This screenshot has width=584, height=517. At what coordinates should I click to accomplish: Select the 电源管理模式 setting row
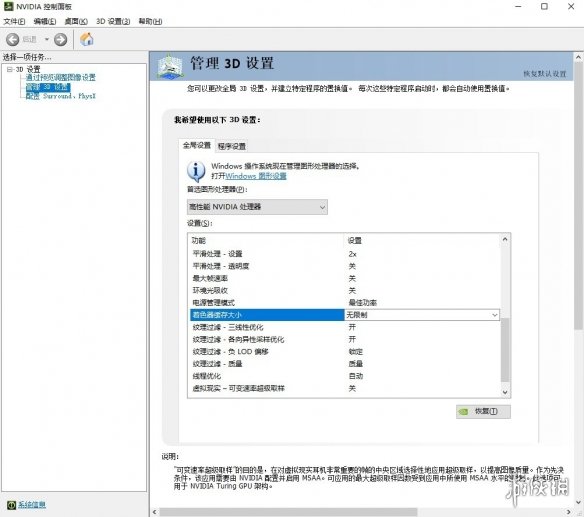click(345, 303)
